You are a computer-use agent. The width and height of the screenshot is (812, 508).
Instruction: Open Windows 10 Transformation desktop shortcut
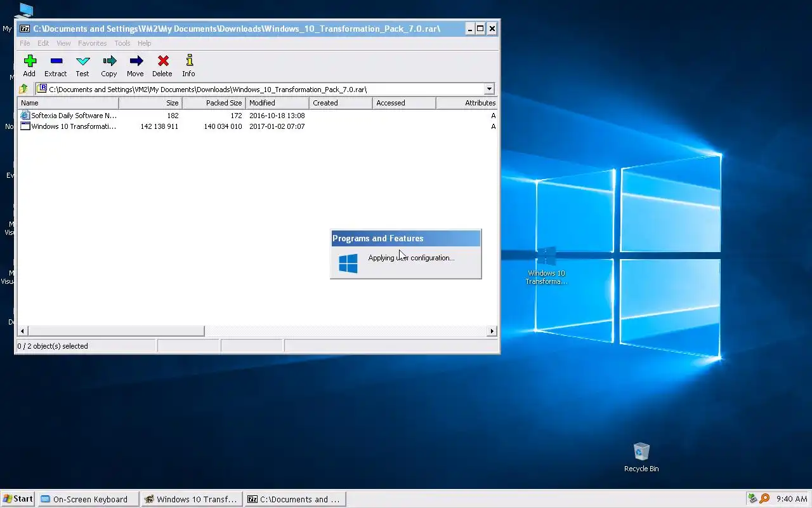(x=546, y=266)
